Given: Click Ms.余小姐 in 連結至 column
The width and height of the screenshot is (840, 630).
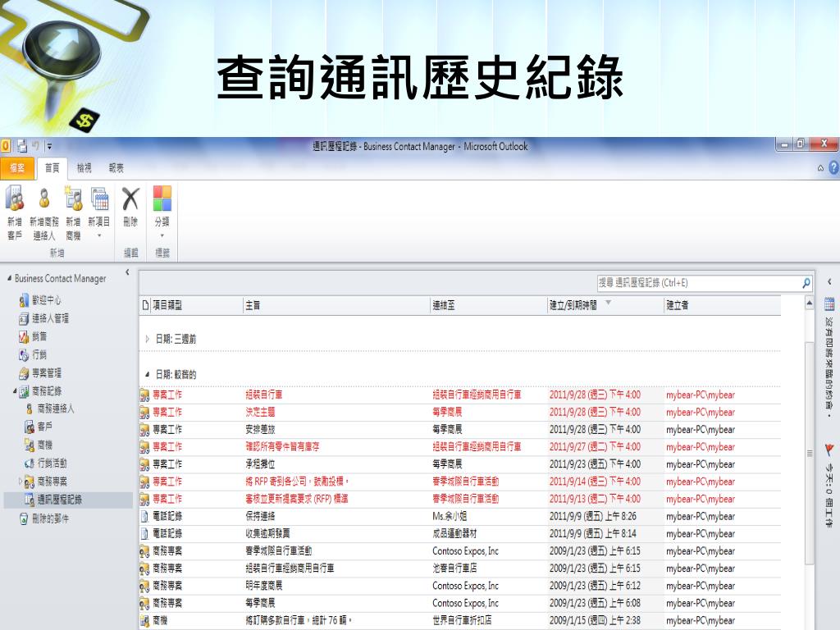Looking at the screenshot, I should pos(450,517).
